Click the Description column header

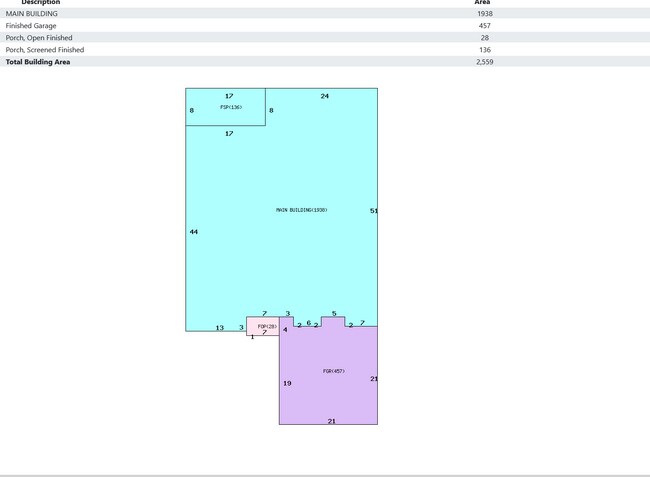click(x=41, y=2)
